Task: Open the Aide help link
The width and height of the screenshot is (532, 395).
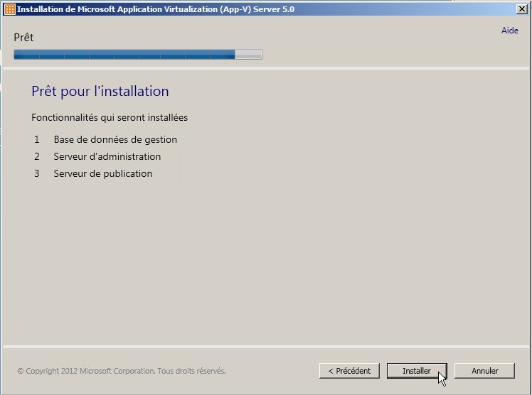Action: point(509,31)
